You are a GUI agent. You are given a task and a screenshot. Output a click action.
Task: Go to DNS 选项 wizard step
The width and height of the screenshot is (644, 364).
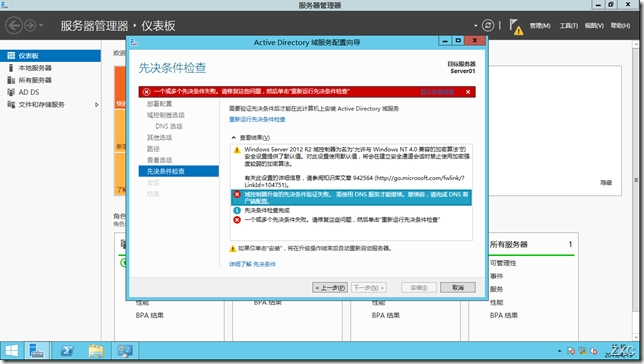point(169,126)
